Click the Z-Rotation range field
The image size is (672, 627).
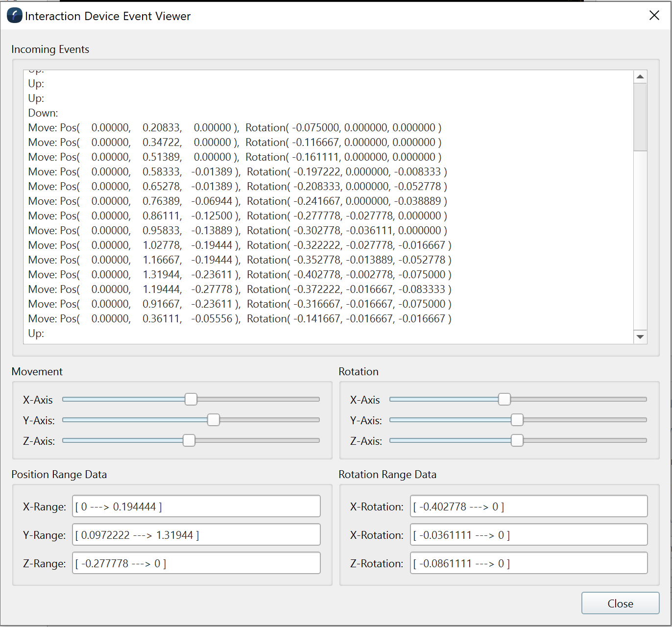point(528,563)
